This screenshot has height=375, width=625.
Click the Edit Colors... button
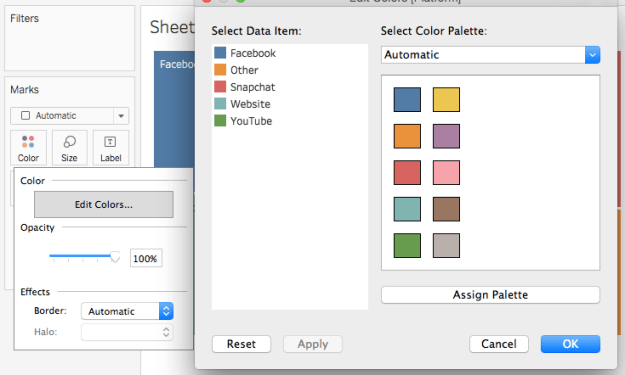tap(104, 204)
